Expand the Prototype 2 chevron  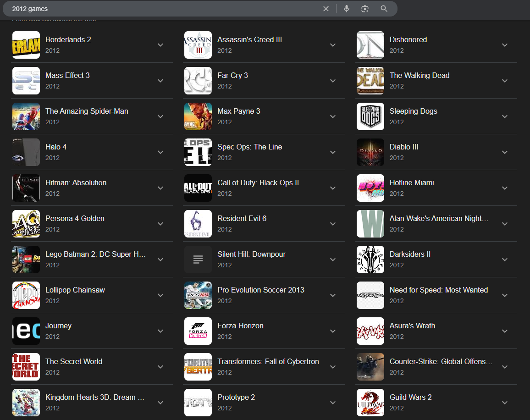pos(333,403)
